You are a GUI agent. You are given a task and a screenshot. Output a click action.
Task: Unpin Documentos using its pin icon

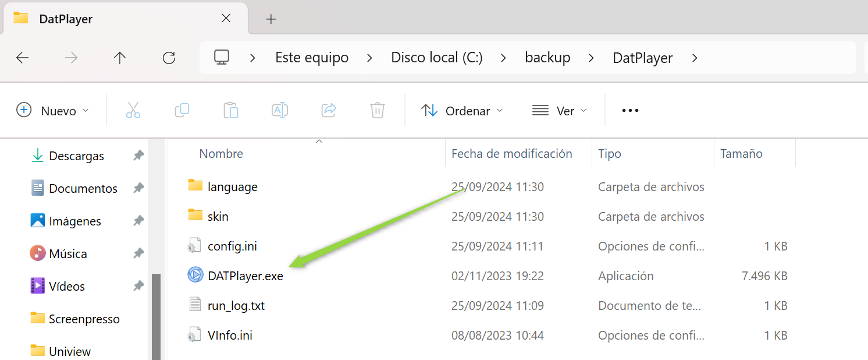[138, 188]
